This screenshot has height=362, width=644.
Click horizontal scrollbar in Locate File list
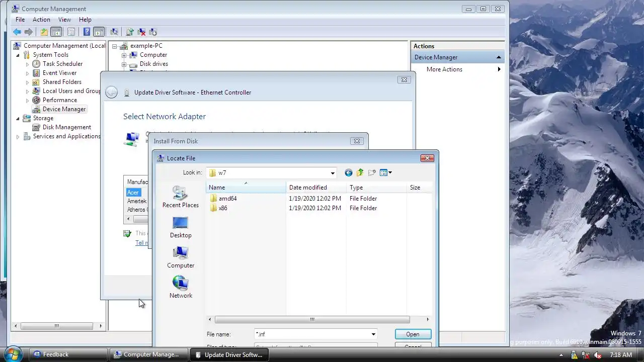point(312,319)
